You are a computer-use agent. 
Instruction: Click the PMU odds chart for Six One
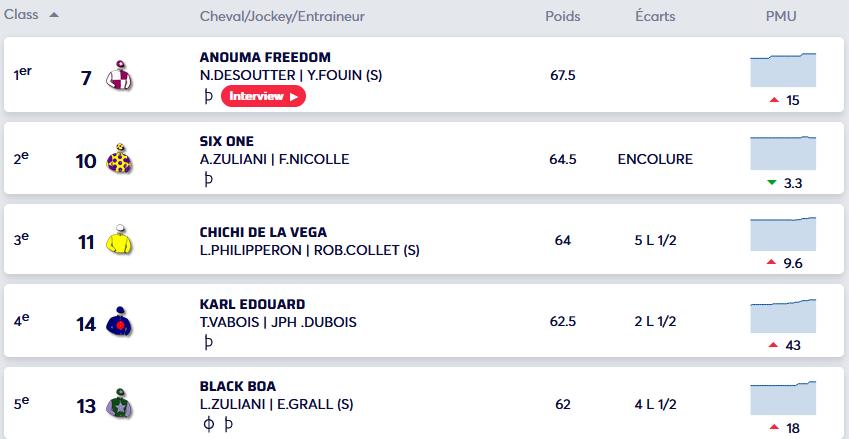pos(783,152)
